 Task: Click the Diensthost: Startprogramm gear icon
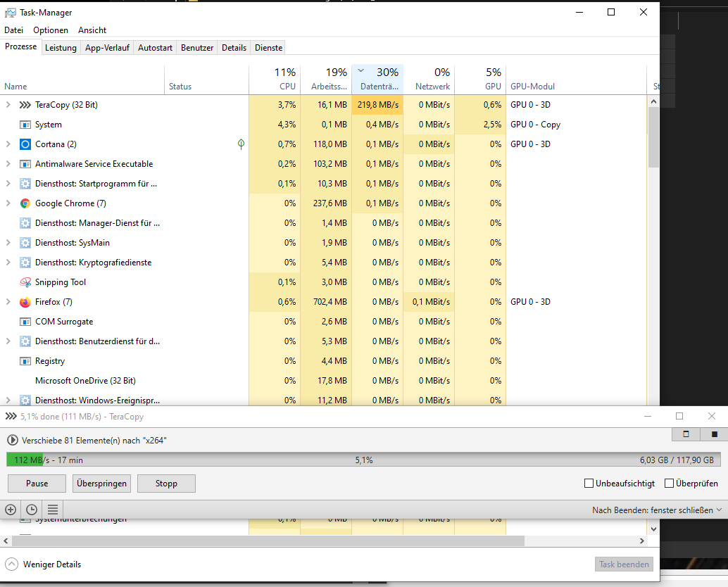pyautogui.click(x=25, y=184)
